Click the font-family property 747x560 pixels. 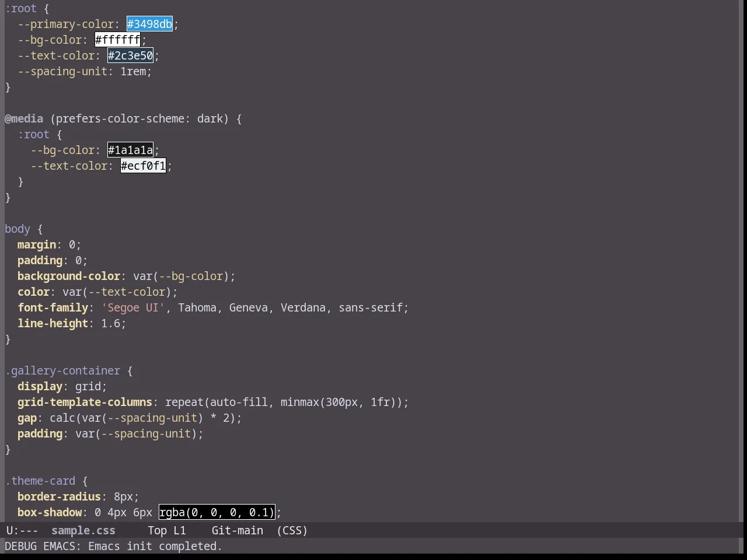tap(53, 307)
